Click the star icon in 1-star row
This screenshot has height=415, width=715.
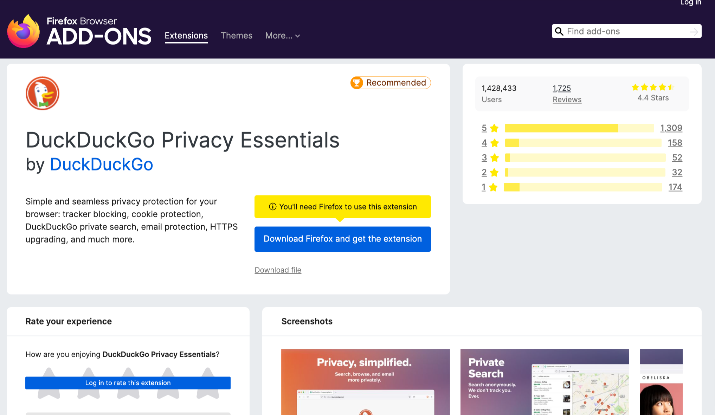(x=493, y=187)
